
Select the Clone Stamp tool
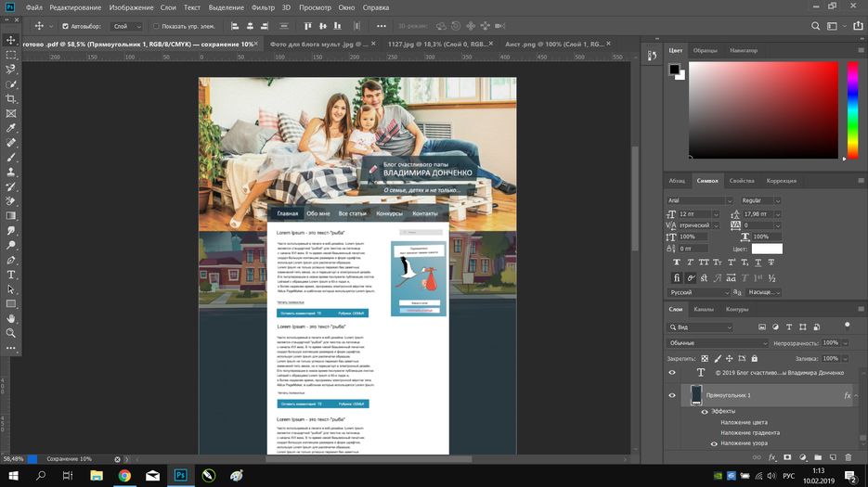pyautogui.click(x=10, y=173)
